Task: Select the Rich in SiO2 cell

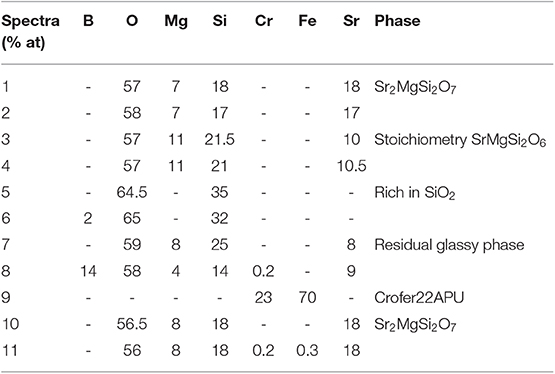Action: (x=414, y=193)
